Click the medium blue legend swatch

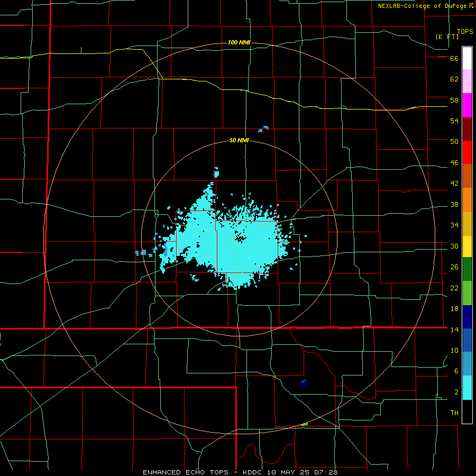[x=467, y=340]
